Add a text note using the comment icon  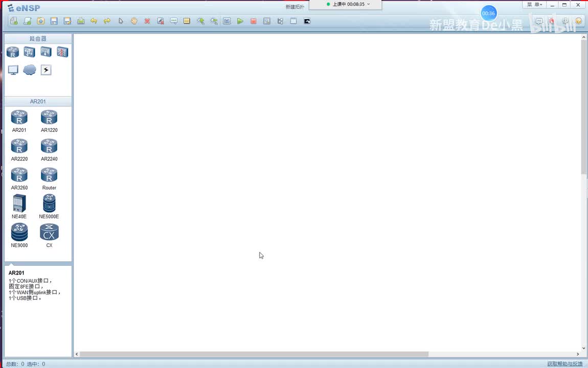click(174, 21)
